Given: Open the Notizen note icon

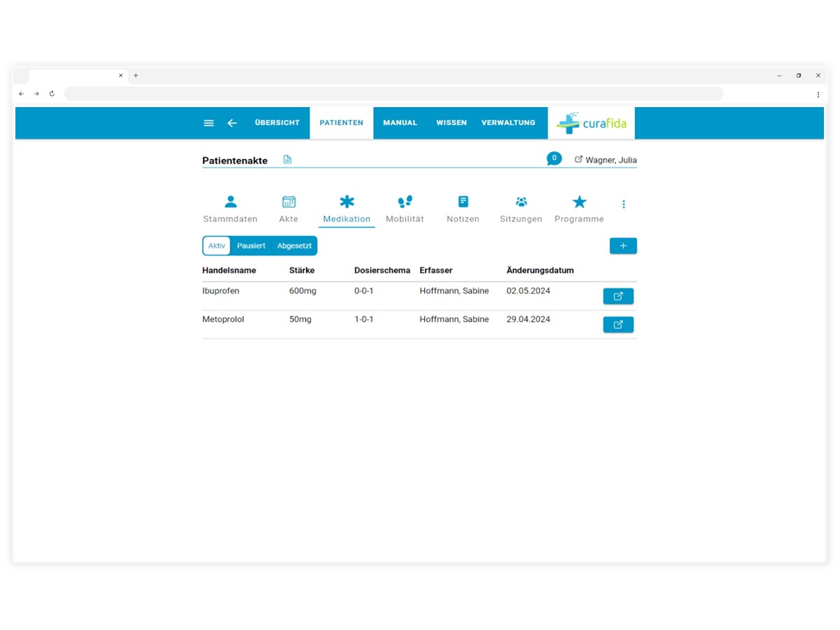Looking at the screenshot, I should pyautogui.click(x=463, y=202).
